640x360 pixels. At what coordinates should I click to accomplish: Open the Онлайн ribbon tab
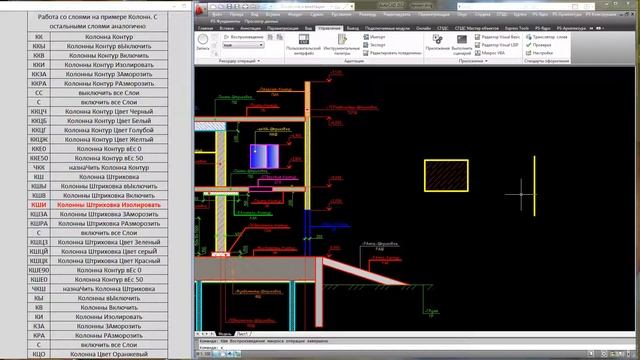pyautogui.click(x=423, y=28)
